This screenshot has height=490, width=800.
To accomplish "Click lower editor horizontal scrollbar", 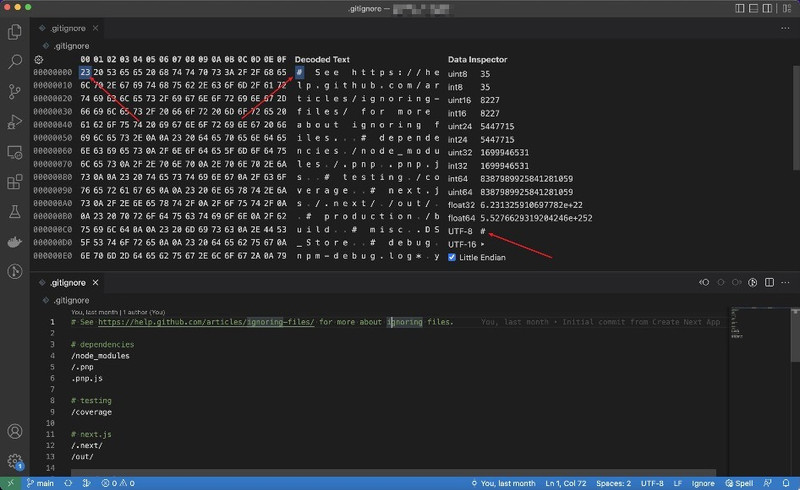I will (x=393, y=473).
